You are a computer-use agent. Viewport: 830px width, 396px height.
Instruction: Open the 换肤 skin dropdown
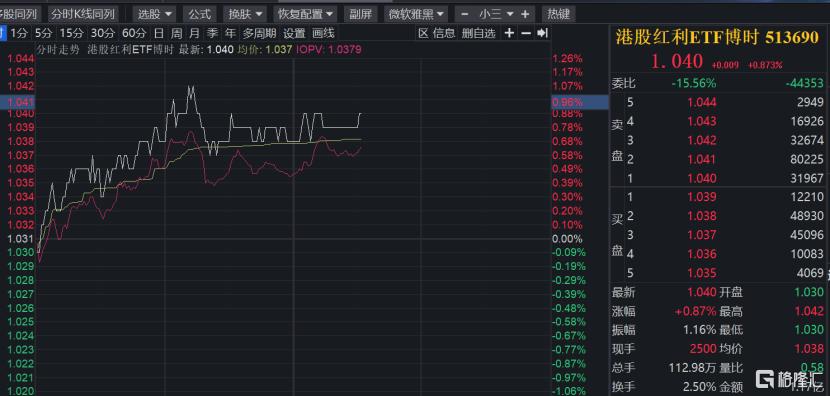point(245,14)
